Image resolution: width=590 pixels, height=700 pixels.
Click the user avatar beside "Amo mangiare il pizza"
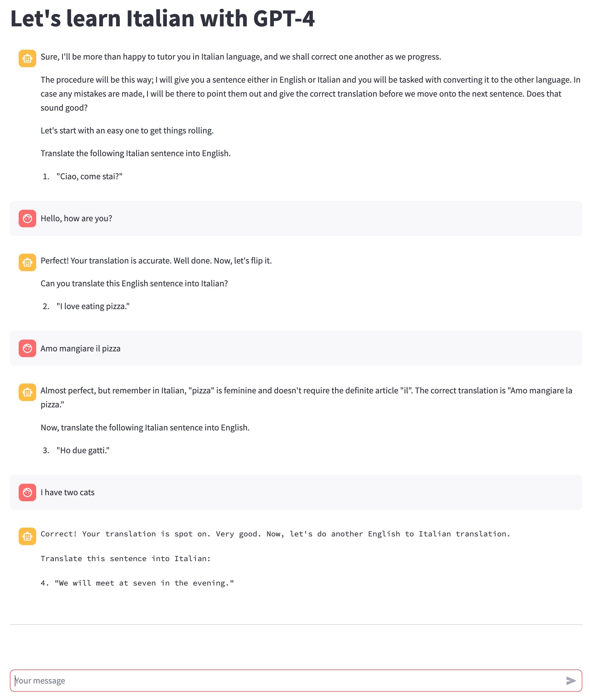27,348
